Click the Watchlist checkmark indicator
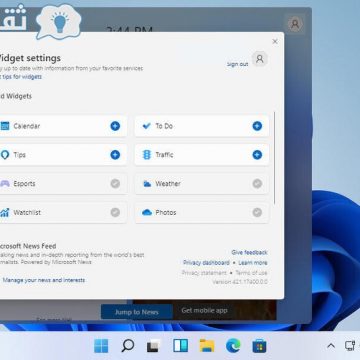Screen dimensions: 360x360 coord(115,212)
